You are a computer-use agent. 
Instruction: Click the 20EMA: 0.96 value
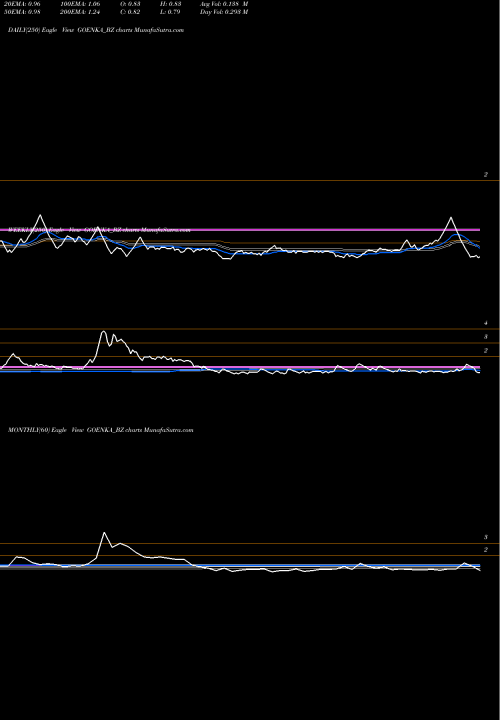click(x=22, y=4)
